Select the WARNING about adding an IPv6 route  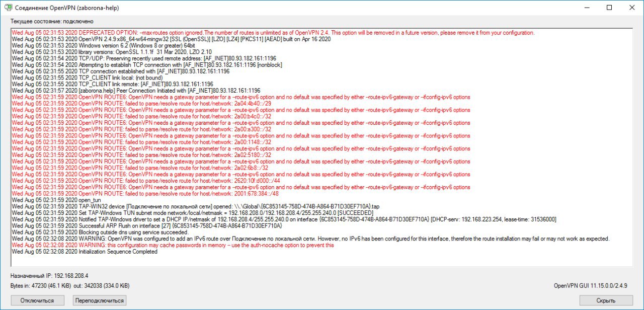310,239
